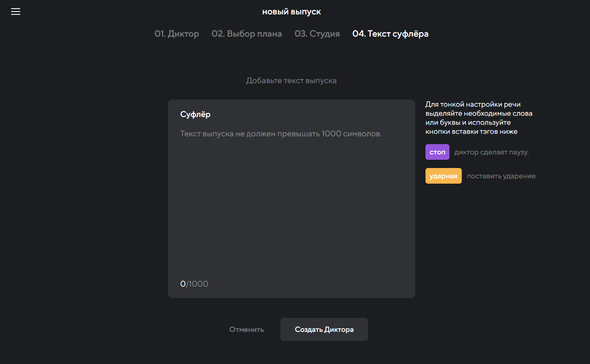Click the Для тонкой настройки речи hint
This screenshot has width=590, height=364.
[x=472, y=104]
